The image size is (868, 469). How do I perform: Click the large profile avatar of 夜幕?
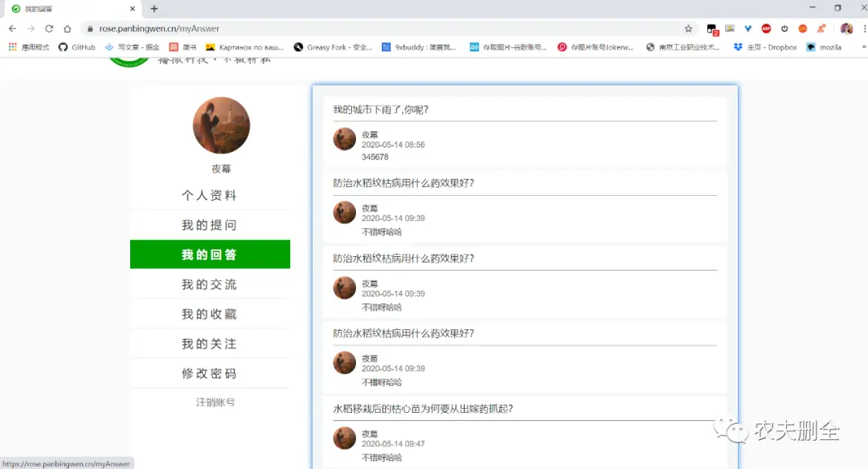(x=222, y=125)
